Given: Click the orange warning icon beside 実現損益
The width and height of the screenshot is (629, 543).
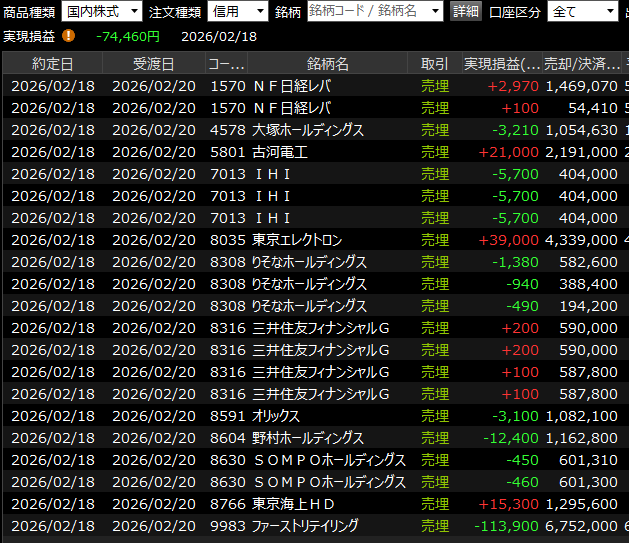Looking at the screenshot, I should (x=68, y=36).
